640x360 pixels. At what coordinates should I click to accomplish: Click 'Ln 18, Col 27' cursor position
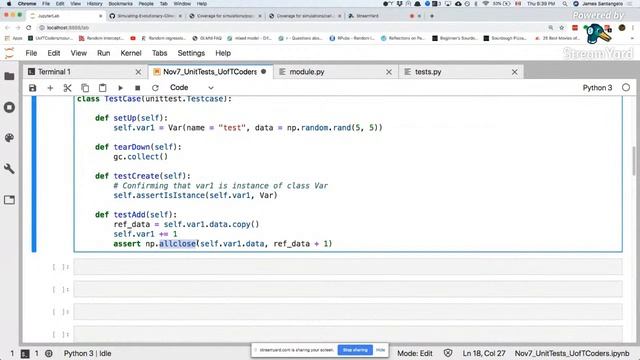484,353
